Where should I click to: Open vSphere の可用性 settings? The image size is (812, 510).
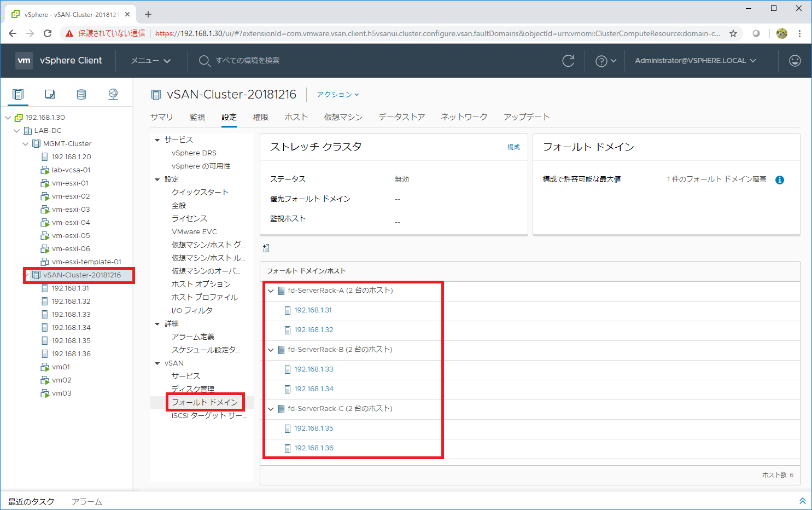(x=201, y=166)
